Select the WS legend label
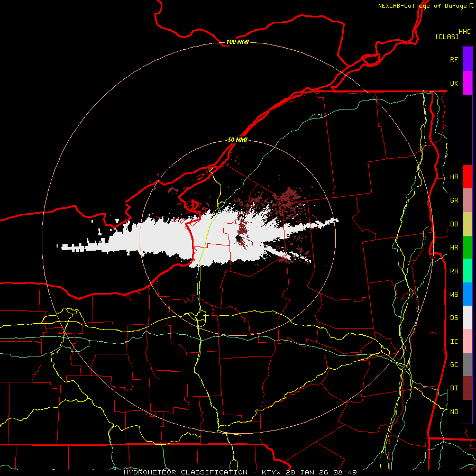Screen dimensions: 476x476 454,295
